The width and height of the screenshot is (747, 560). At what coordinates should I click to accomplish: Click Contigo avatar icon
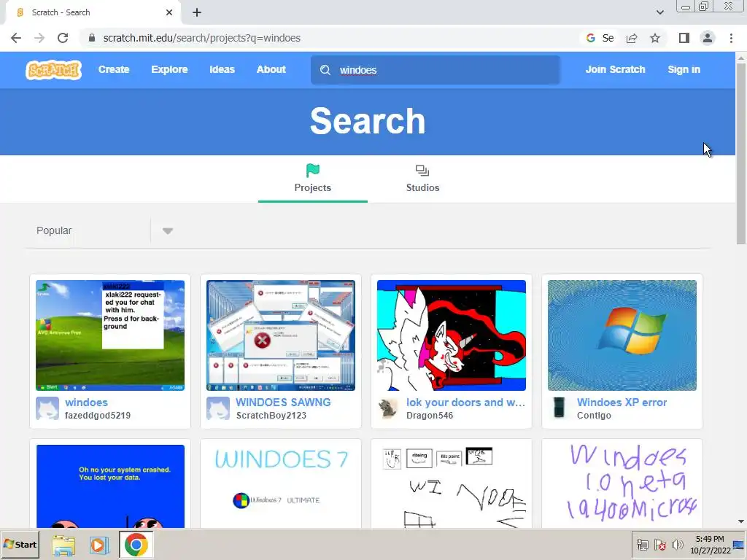[x=560, y=408]
